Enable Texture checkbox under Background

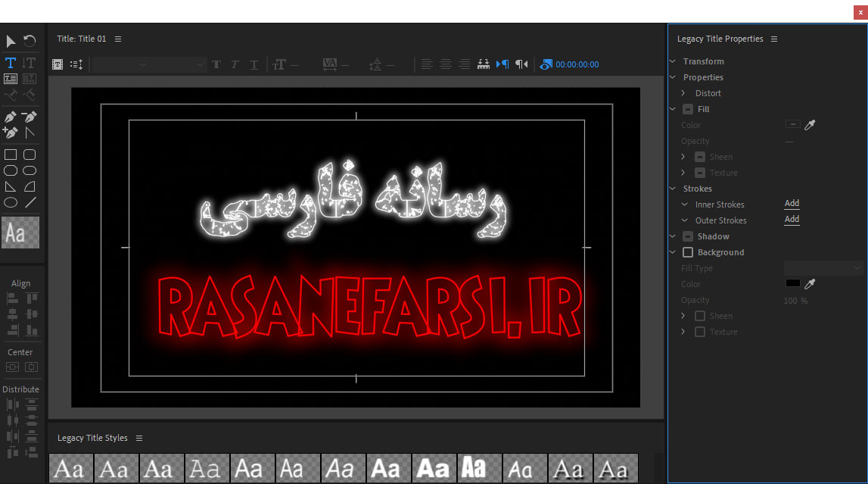pos(700,332)
